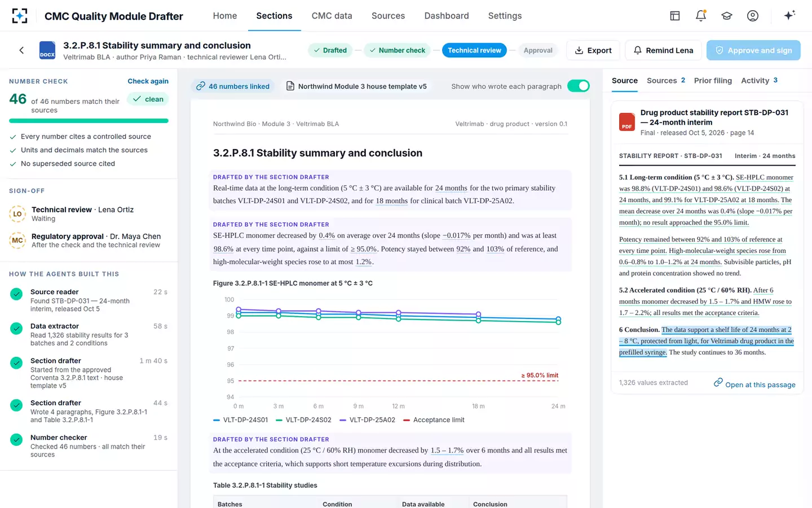Click Open at this passage link

coord(760,385)
